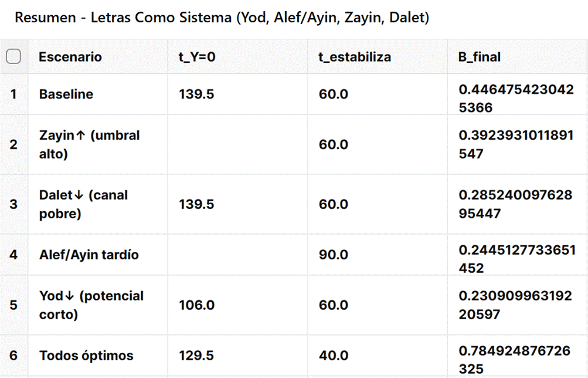Select the Yod↓ (potencial corto) cell
This screenshot has height=378, width=588.
click(91, 305)
